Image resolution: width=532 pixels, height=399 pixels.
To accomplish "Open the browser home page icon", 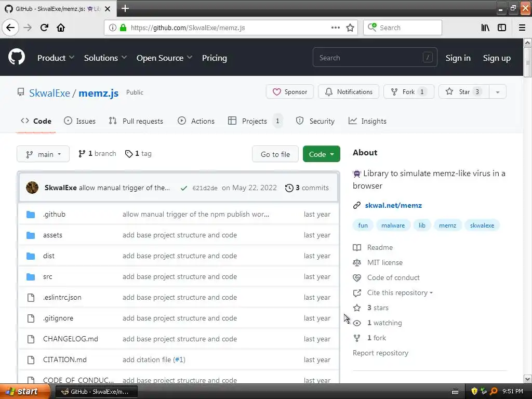I will click(61, 28).
